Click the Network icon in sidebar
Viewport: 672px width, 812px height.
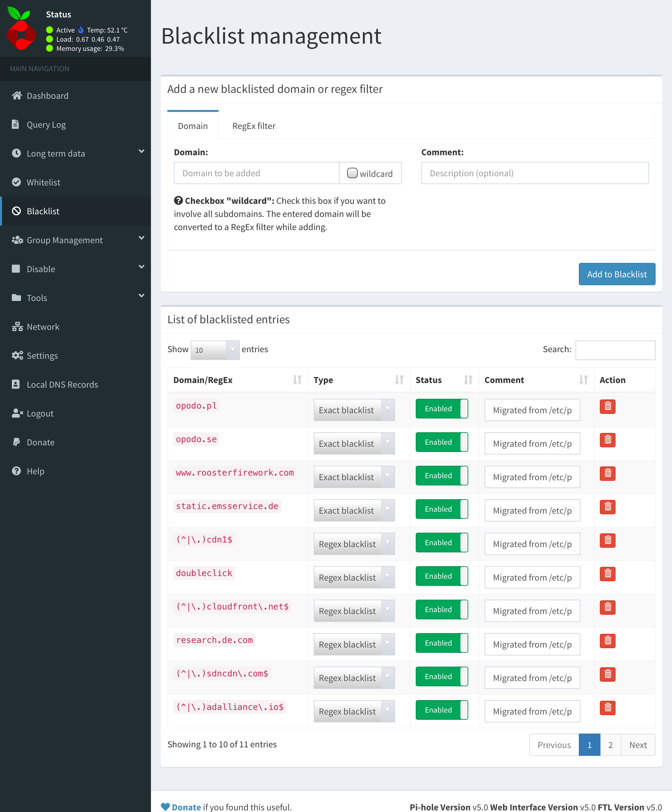coord(17,327)
